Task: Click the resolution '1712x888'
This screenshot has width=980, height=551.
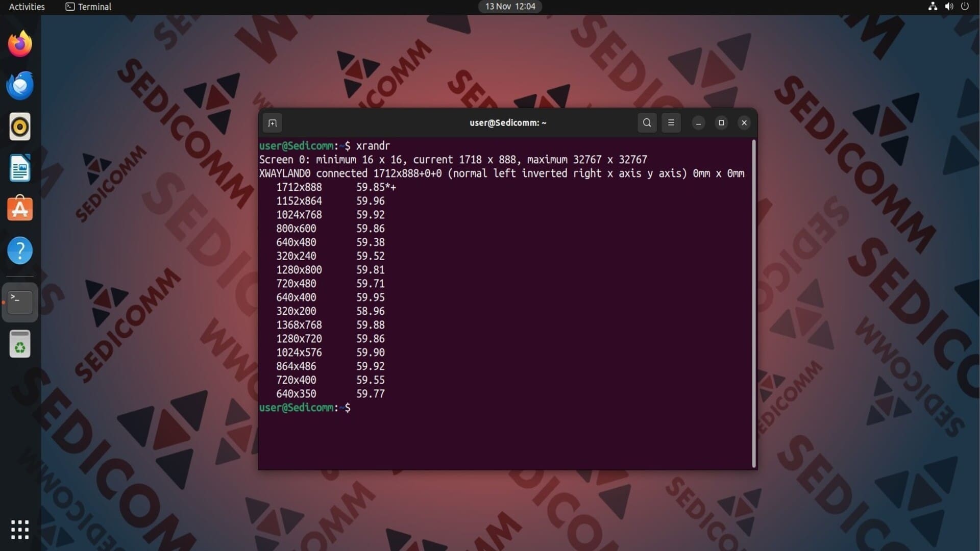Action: (299, 187)
